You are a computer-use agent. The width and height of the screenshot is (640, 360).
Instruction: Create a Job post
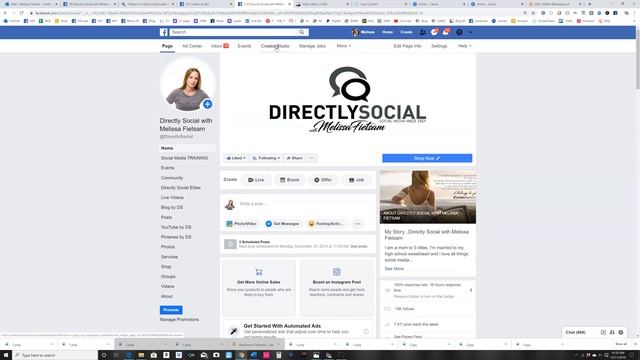[356, 180]
